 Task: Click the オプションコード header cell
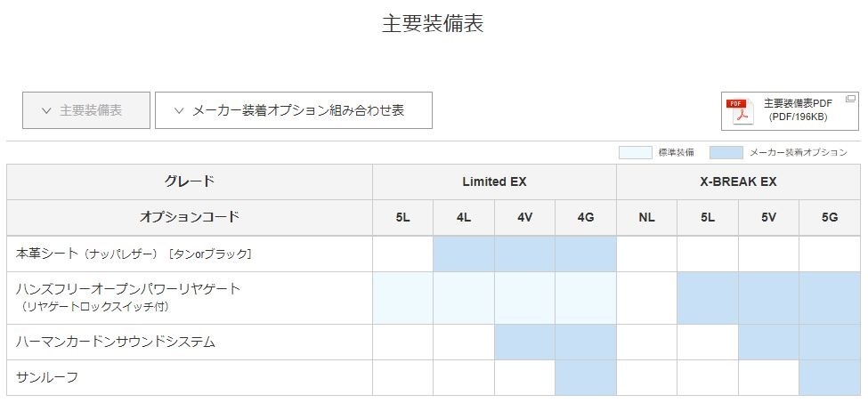[189, 217]
